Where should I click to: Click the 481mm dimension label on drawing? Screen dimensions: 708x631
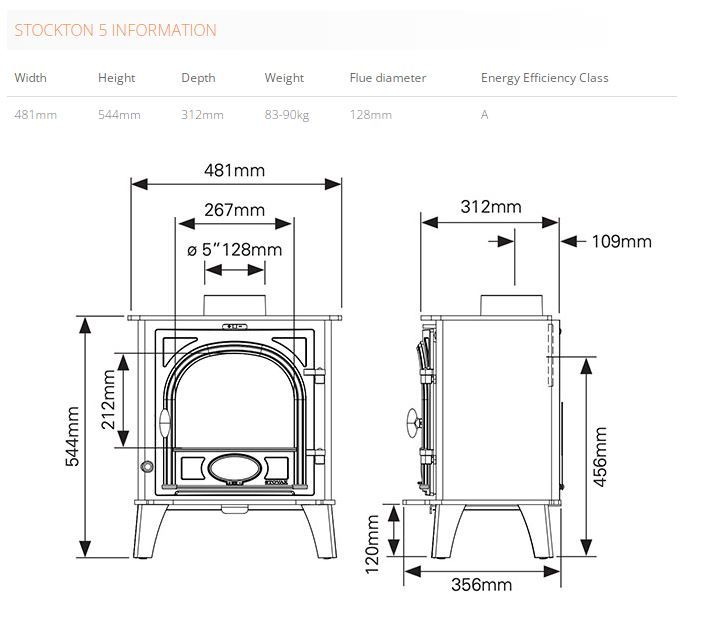pyautogui.click(x=234, y=170)
